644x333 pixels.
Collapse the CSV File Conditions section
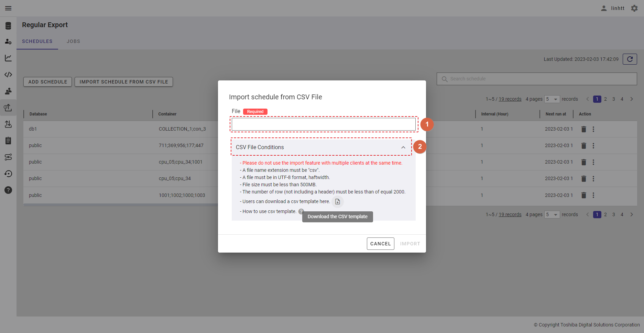coord(403,147)
